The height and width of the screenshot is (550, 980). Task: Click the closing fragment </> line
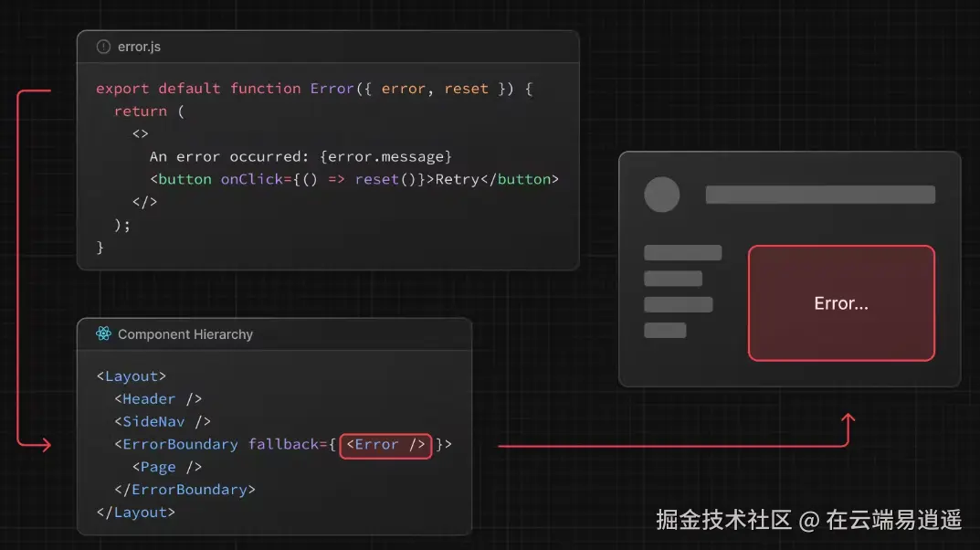point(144,202)
